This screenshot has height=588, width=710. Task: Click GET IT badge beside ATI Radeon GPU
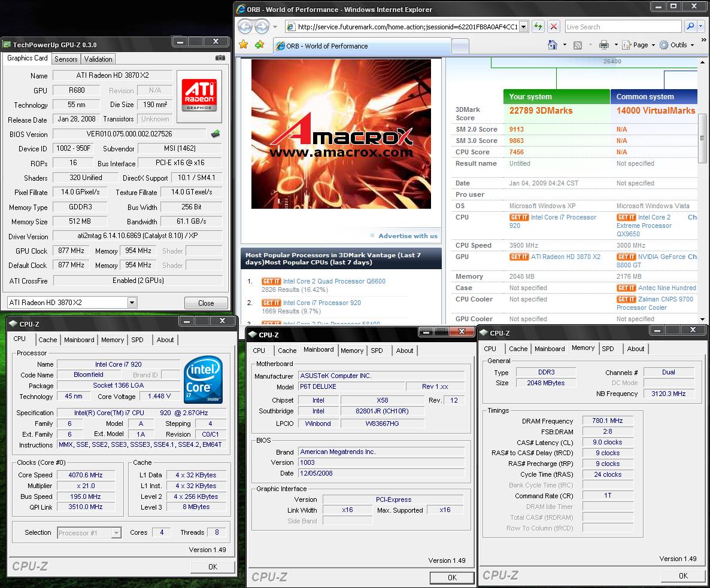(519, 257)
